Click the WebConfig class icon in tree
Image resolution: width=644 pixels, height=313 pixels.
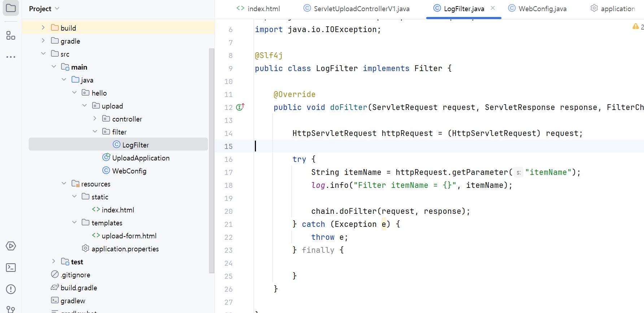[x=106, y=171]
